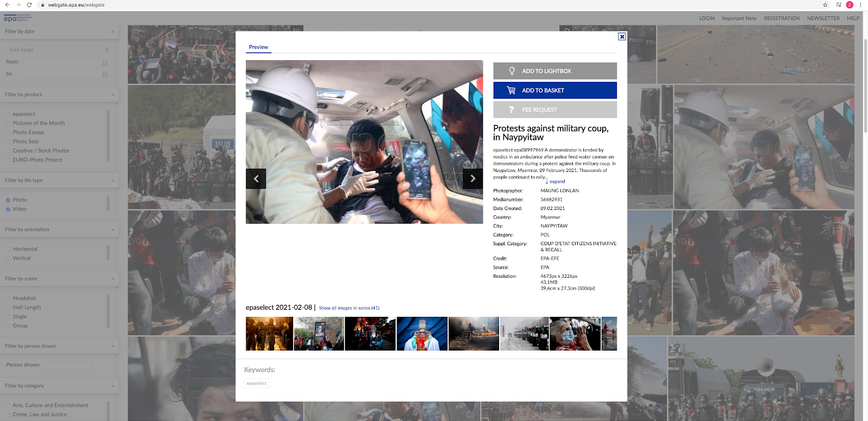
Task: Expand the full caption text
Action: click(x=556, y=182)
